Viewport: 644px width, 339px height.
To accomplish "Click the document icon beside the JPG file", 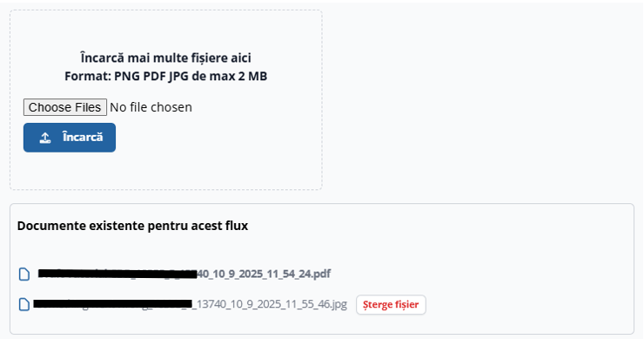I will point(24,304).
